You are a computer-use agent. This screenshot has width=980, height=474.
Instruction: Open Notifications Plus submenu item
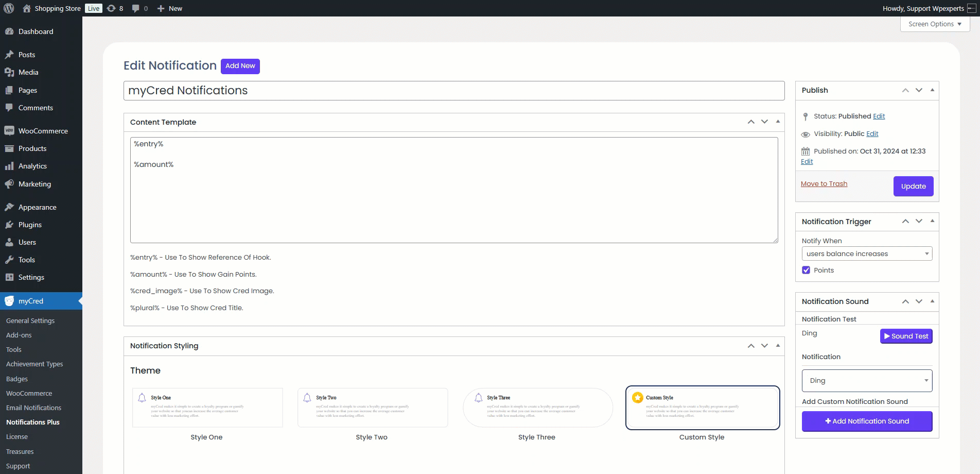tap(33, 422)
